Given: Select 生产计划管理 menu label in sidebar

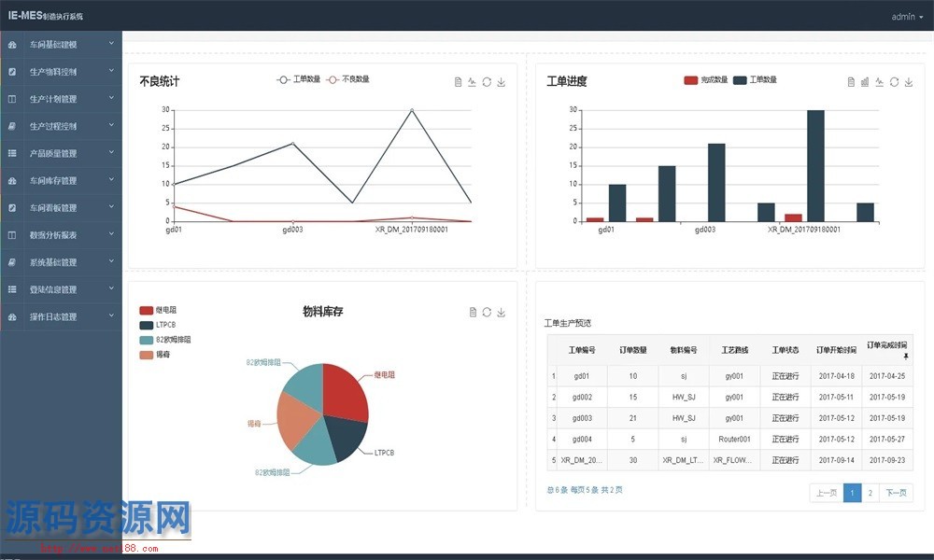Looking at the screenshot, I should [53, 99].
